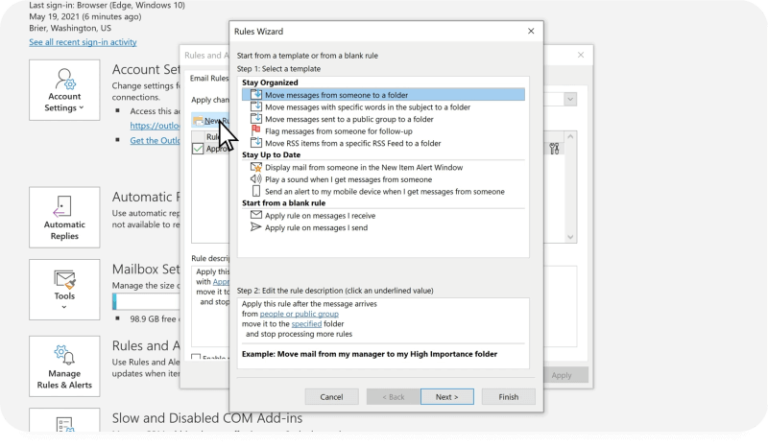This screenshot has height=447, width=768.
Task: Click the mailbox size progress bar
Action: click(x=146, y=302)
